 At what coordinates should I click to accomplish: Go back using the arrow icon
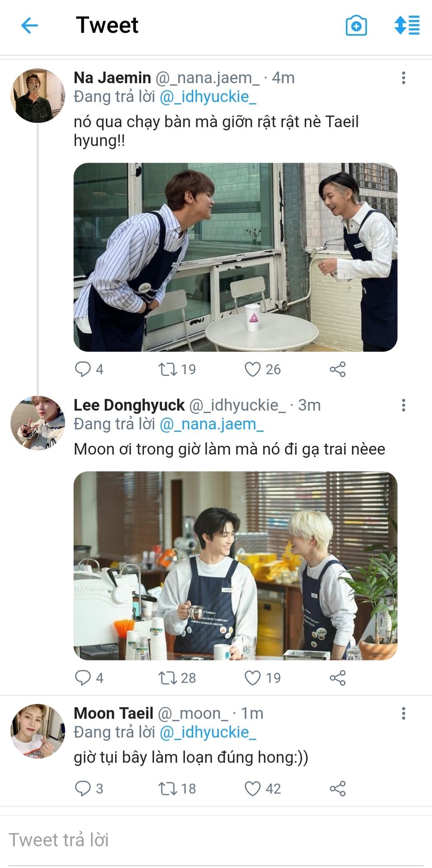[x=29, y=25]
